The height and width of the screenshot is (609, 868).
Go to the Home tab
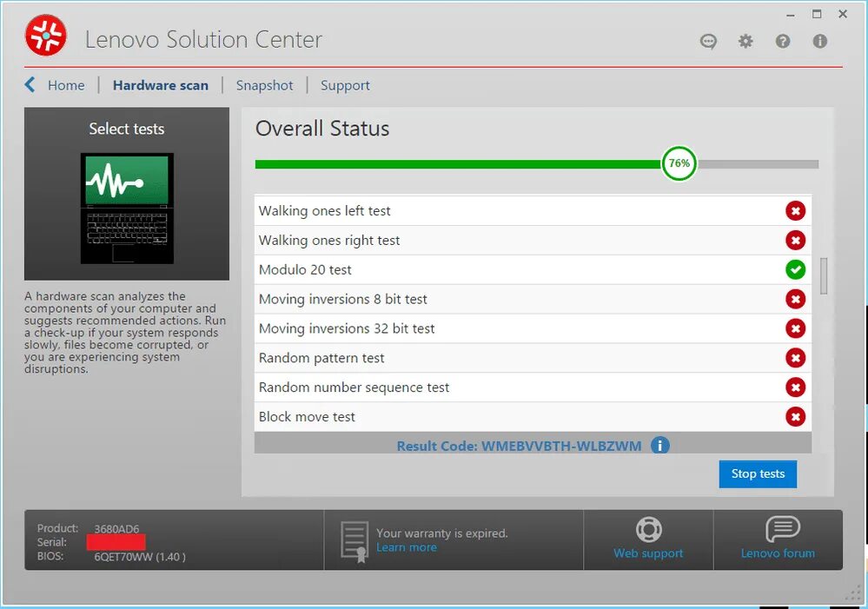66,85
